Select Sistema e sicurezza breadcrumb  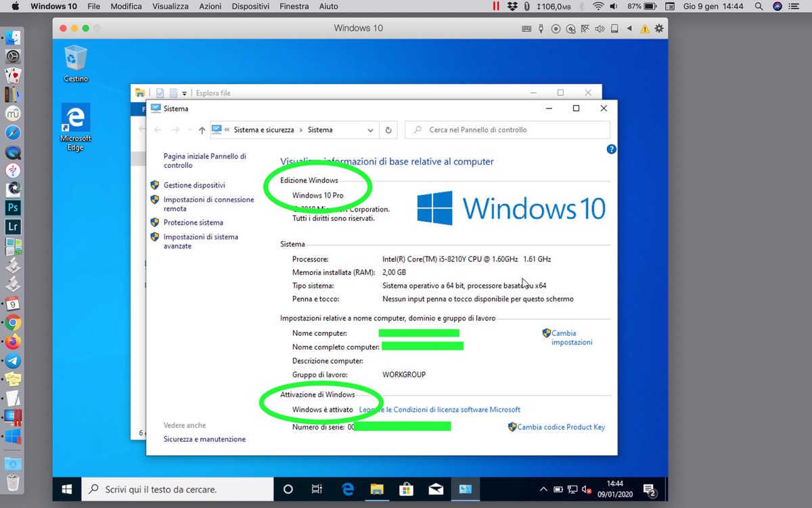click(264, 130)
